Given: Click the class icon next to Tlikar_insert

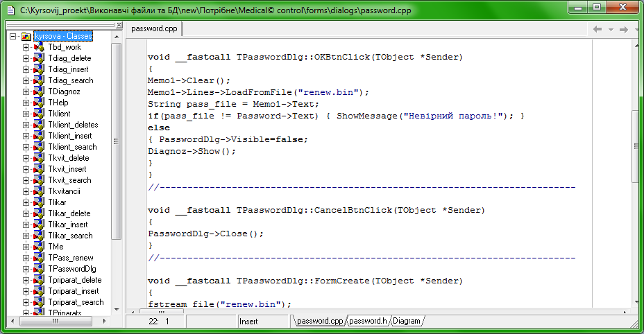Looking at the screenshot, I should (39, 225).
